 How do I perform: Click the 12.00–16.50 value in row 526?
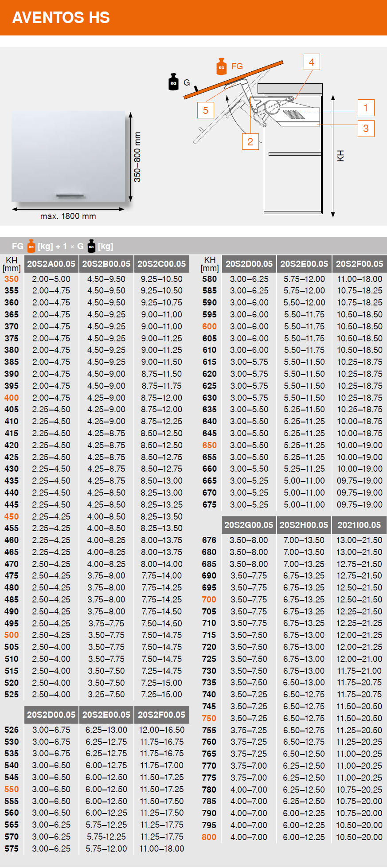click(x=162, y=730)
